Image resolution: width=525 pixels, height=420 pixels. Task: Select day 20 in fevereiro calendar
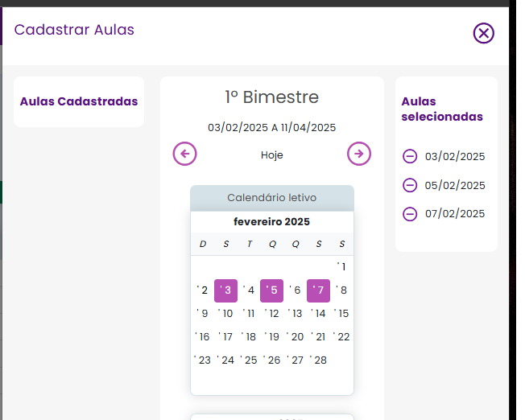coord(296,337)
